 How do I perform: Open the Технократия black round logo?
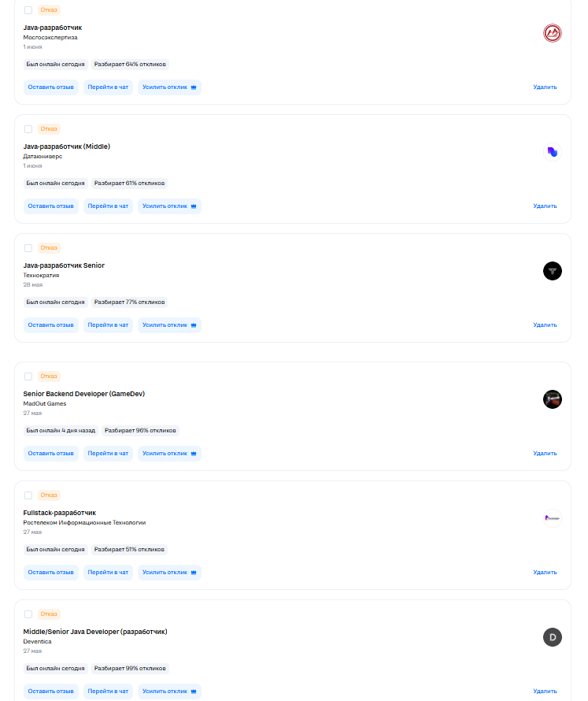[553, 271]
